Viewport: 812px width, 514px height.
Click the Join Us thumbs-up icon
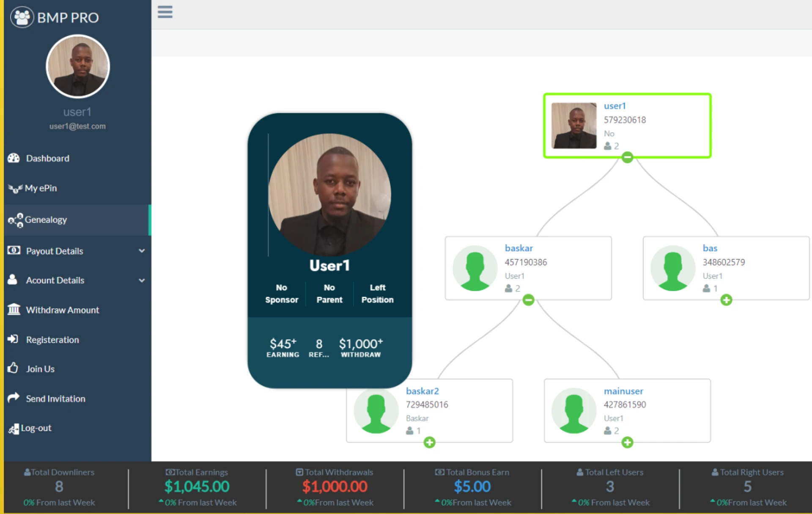(14, 368)
